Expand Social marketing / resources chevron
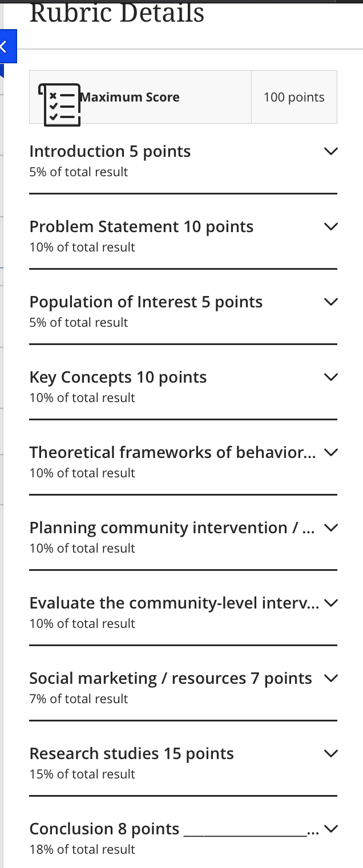Screen dimensions: 363x868 (x=330, y=678)
